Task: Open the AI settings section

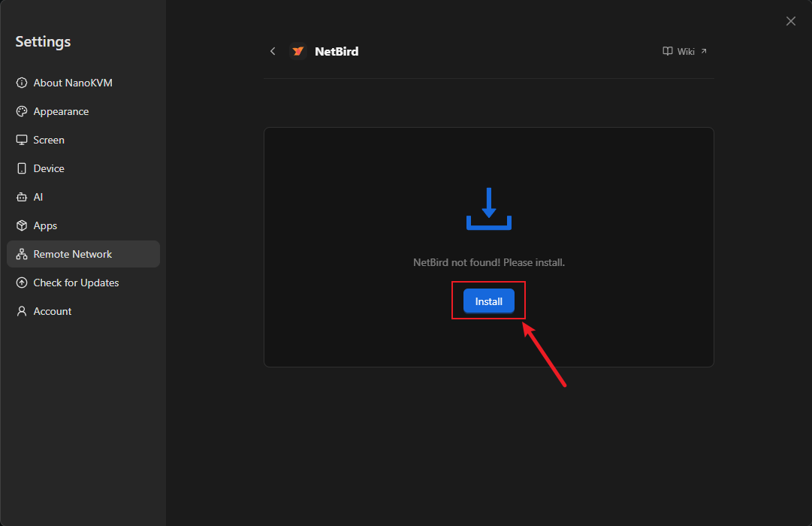Action: (x=83, y=197)
